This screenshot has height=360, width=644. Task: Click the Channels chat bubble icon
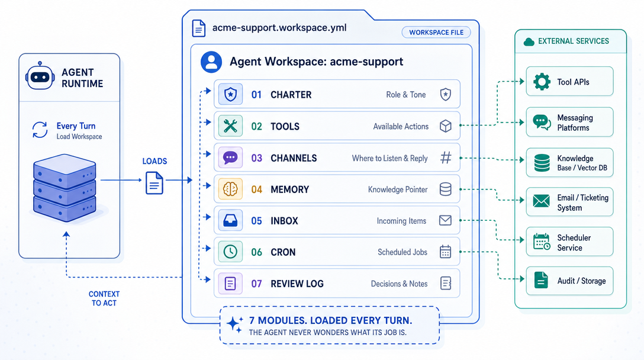pos(230,158)
